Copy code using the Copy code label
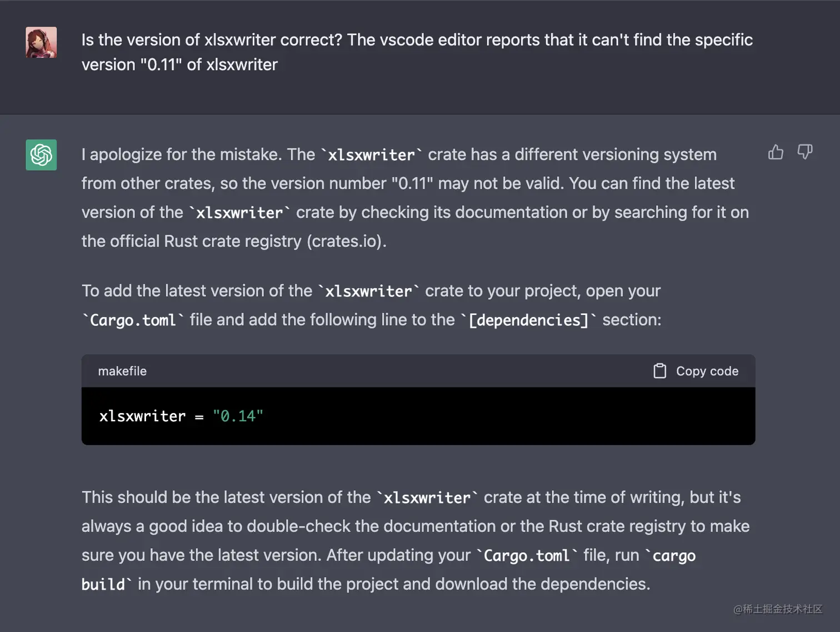 (707, 371)
